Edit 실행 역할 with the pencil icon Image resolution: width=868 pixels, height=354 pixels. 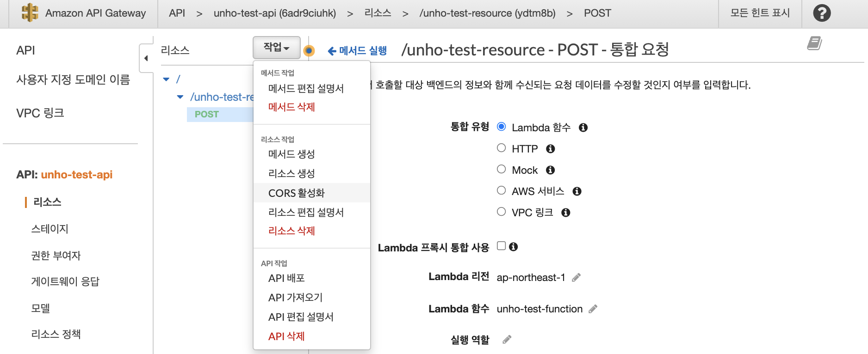(x=507, y=340)
